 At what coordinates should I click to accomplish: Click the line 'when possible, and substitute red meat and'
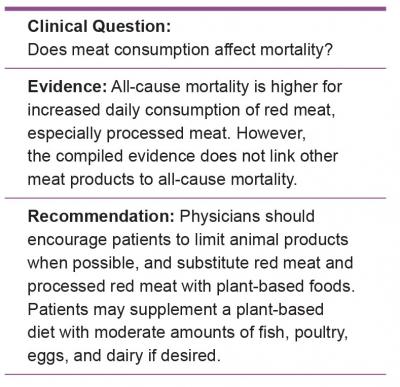point(190,263)
